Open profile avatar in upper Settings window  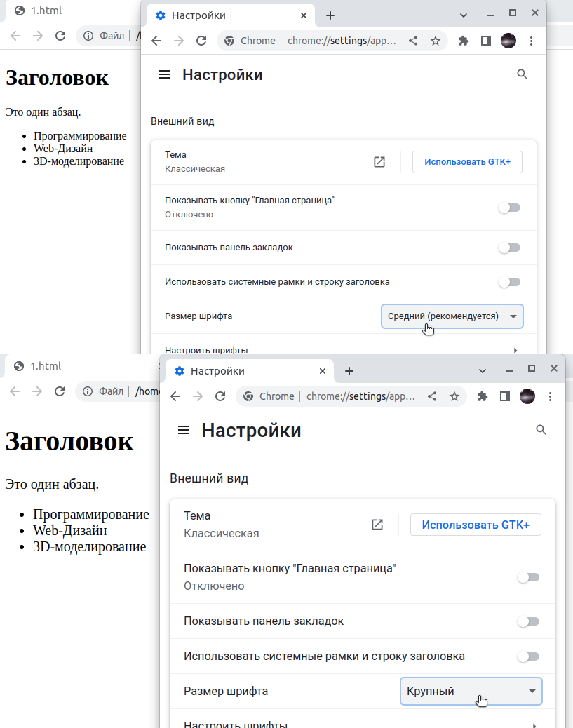click(x=508, y=41)
